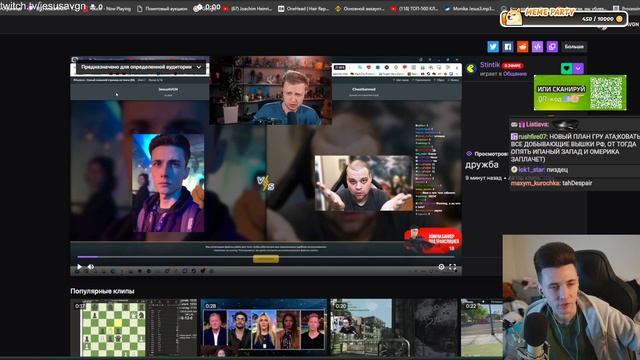Click the Meme Party doge widget

coord(564,17)
